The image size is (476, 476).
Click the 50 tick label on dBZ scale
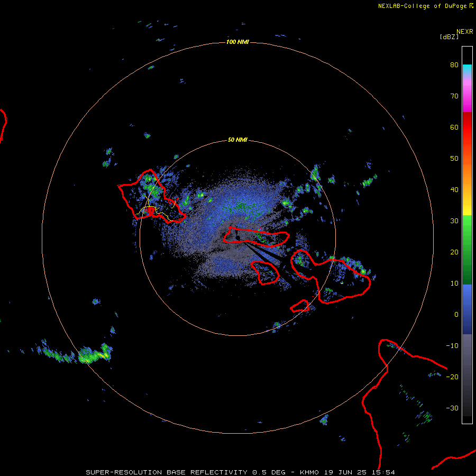click(454, 159)
